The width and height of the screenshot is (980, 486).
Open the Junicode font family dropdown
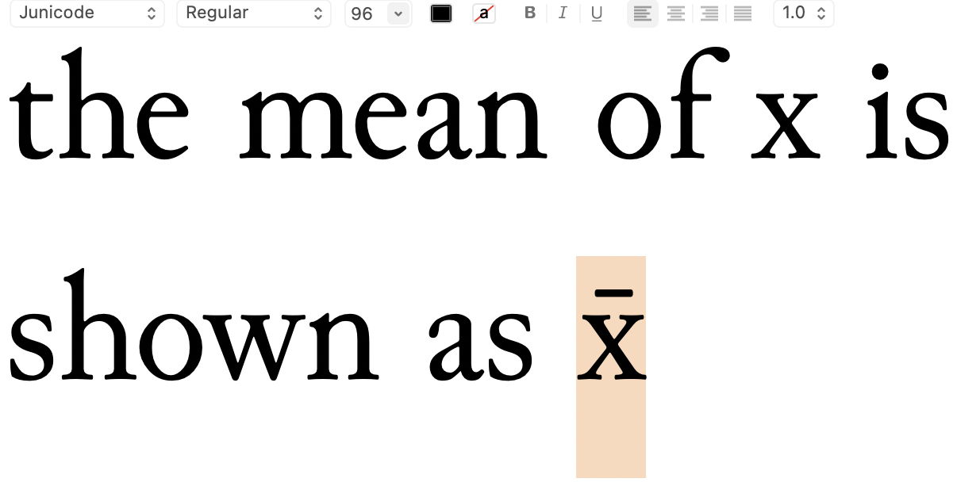coord(87,13)
